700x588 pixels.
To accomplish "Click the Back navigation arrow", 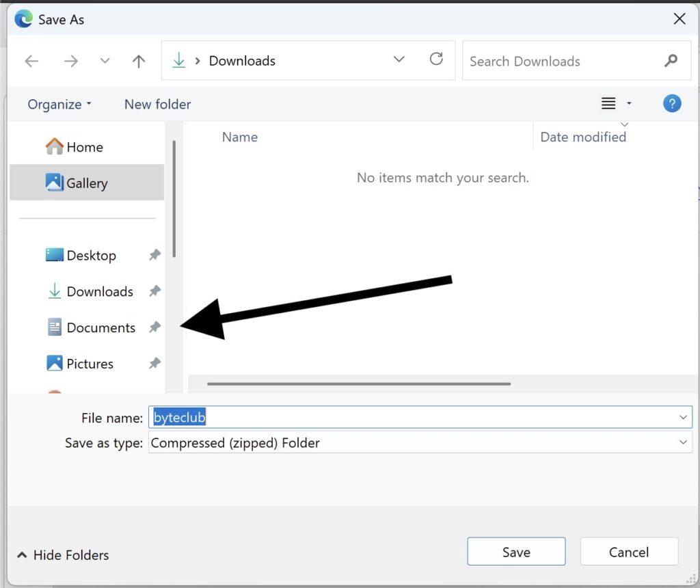I will [31, 61].
